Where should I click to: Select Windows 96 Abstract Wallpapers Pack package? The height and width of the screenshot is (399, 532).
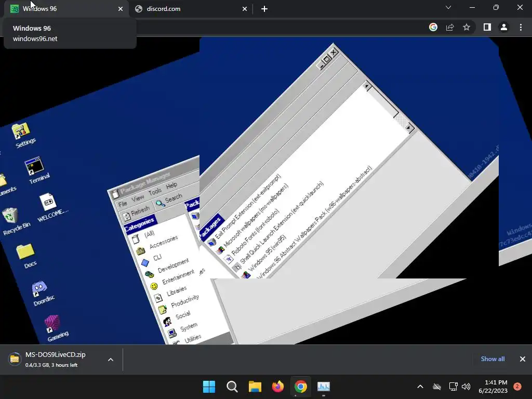coord(314,222)
